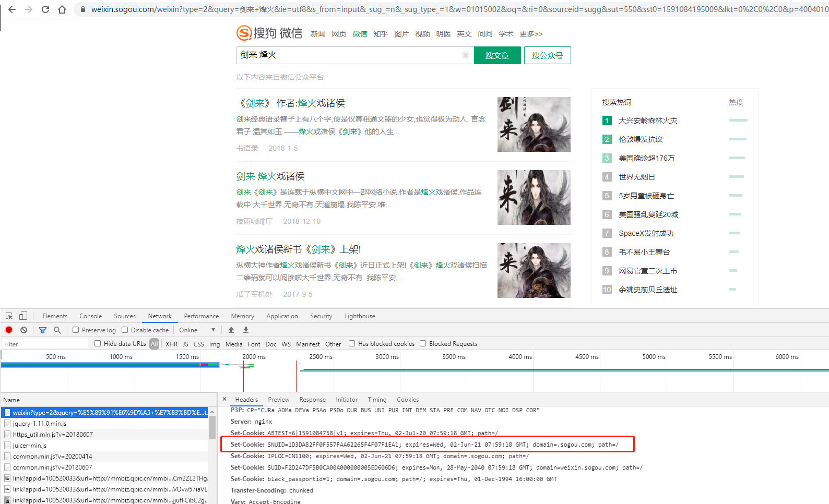Check the Blocked Requests checkbox
This screenshot has width=829, height=504.
[x=423, y=343]
